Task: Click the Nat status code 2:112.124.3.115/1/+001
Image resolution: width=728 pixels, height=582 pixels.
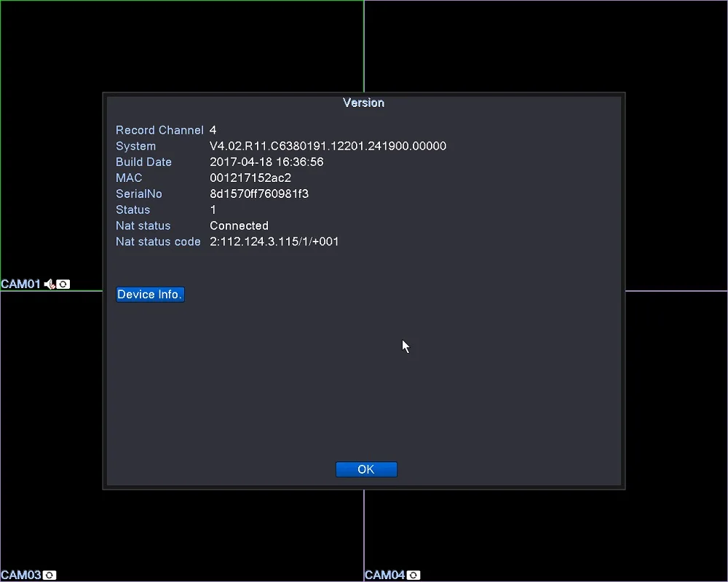Action: tap(274, 242)
